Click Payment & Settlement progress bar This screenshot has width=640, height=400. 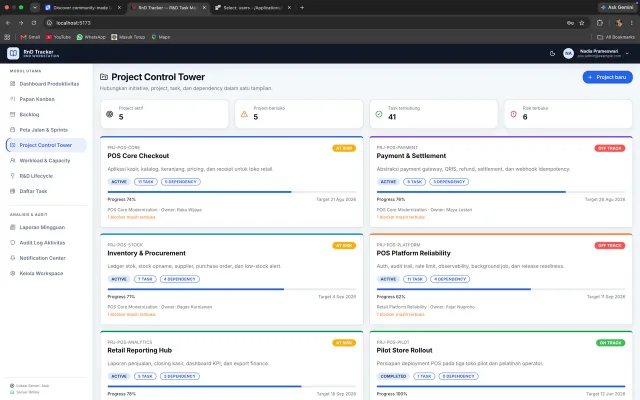pyautogui.click(x=501, y=191)
